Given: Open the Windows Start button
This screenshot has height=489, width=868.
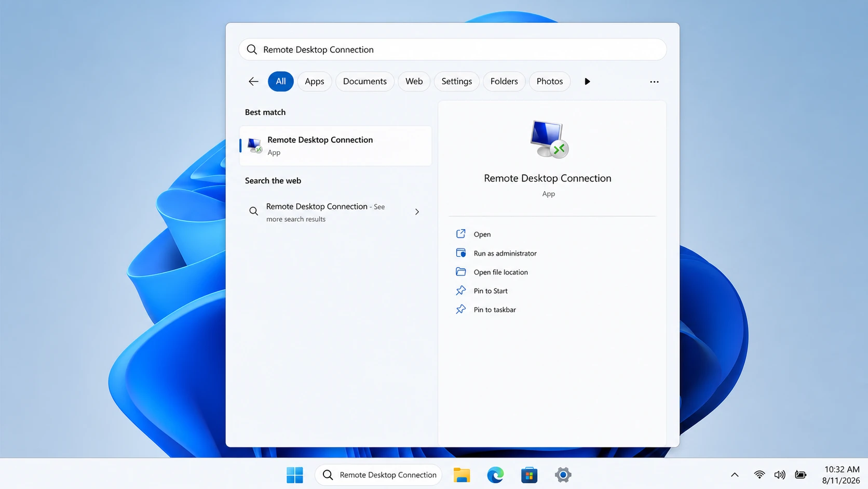Looking at the screenshot, I should 294,474.
